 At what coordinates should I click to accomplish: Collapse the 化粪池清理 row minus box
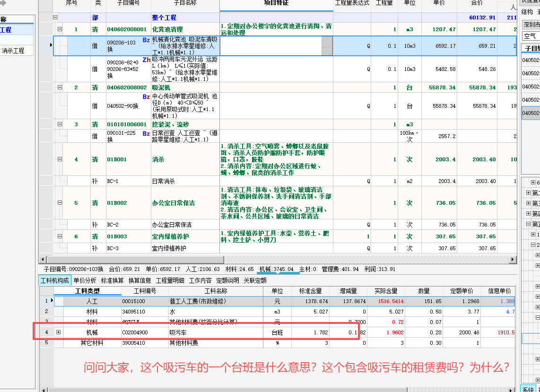[60, 28]
